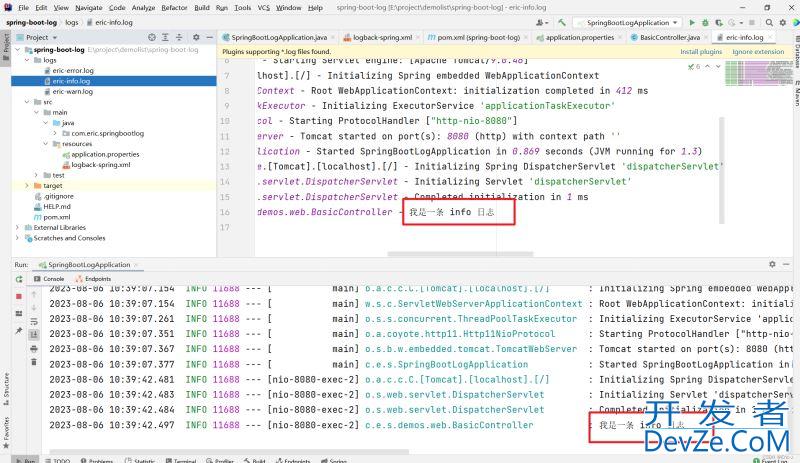Viewport: 800px width, 463px height.
Task: Open IDE settings gear in top toolbar
Action: [x=783, y=22]
